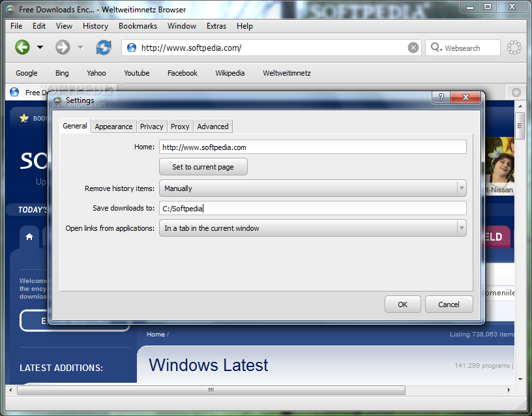Click the home icon on Softpedia page

[x=29, y=237]
